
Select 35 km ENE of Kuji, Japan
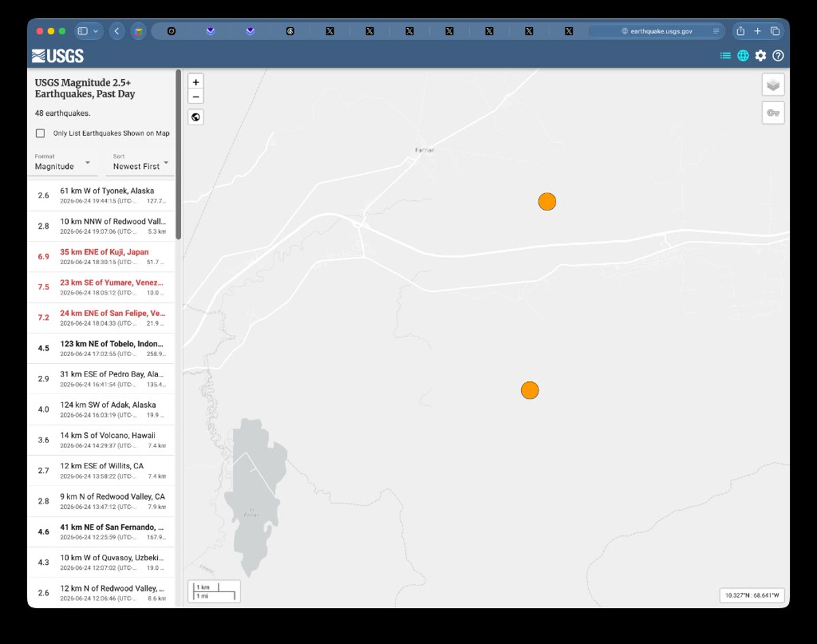point(101,257)
